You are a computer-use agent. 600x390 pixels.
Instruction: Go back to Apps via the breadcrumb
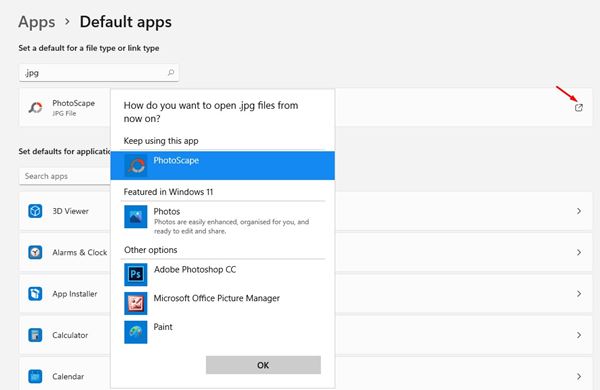click(37, 22)
